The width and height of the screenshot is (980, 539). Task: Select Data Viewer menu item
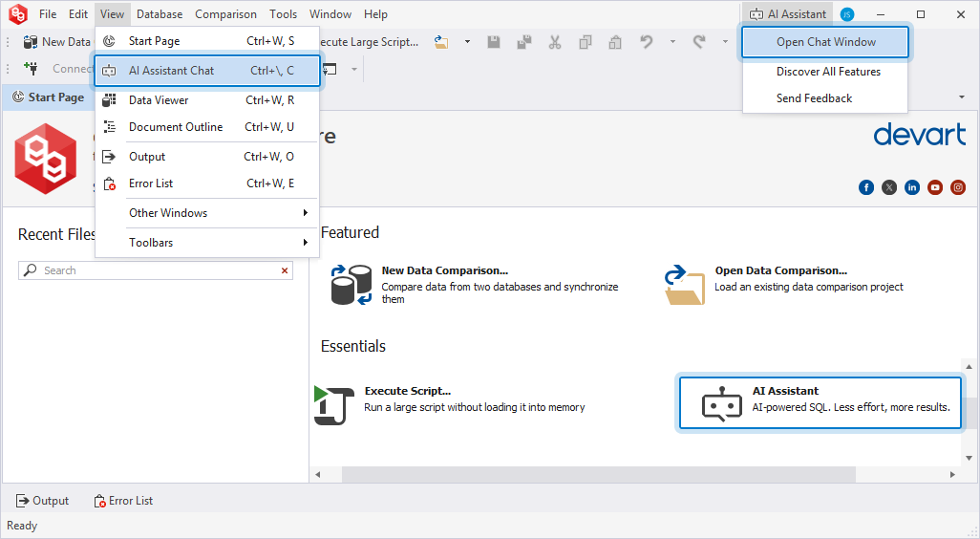click(x=207, y=100)
